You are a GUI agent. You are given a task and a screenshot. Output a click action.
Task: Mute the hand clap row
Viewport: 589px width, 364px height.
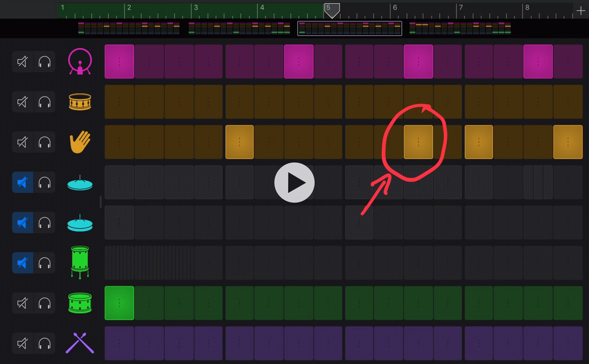coord(22,142)
